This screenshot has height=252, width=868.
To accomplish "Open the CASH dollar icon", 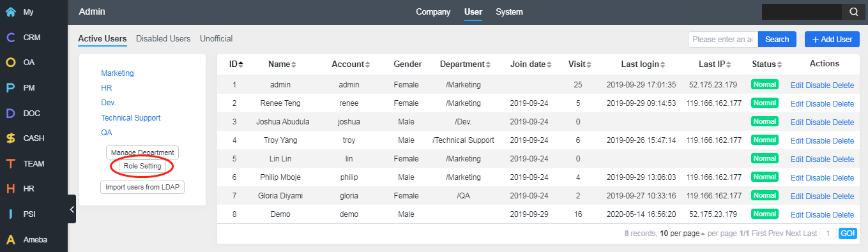I will [x=11, y=138].
